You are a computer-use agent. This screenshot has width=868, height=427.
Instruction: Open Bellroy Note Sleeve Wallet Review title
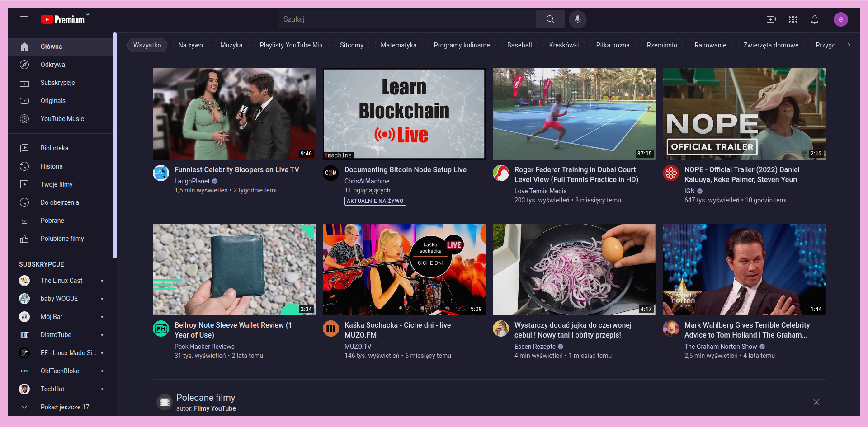pyautogui.click(x=233, y=330)
